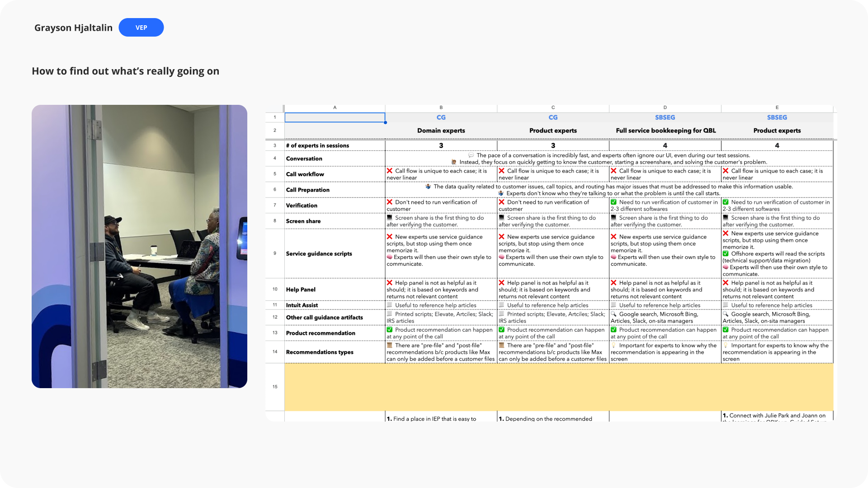Screen dimensions: 868x488
Task: Click green checkmark in Domain experts Product recommendation cell
Action: tap(390, 330)
